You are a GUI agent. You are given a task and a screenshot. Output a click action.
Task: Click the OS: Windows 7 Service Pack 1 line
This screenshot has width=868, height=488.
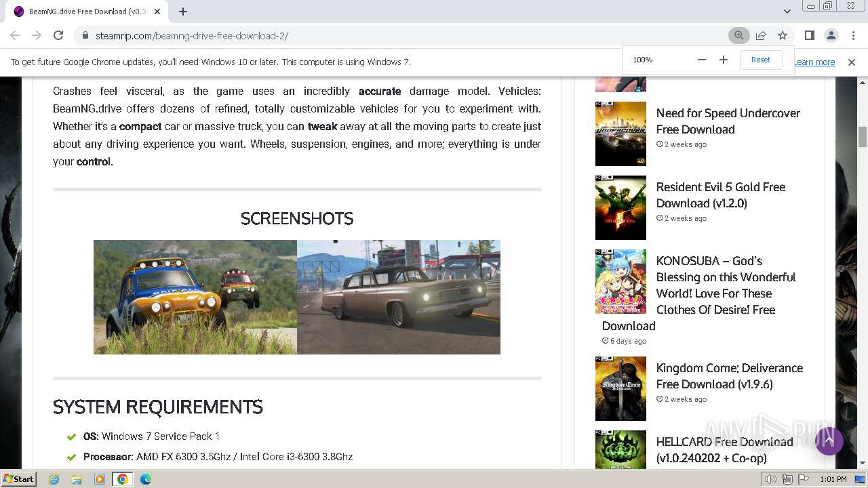(x=151, y=436)
